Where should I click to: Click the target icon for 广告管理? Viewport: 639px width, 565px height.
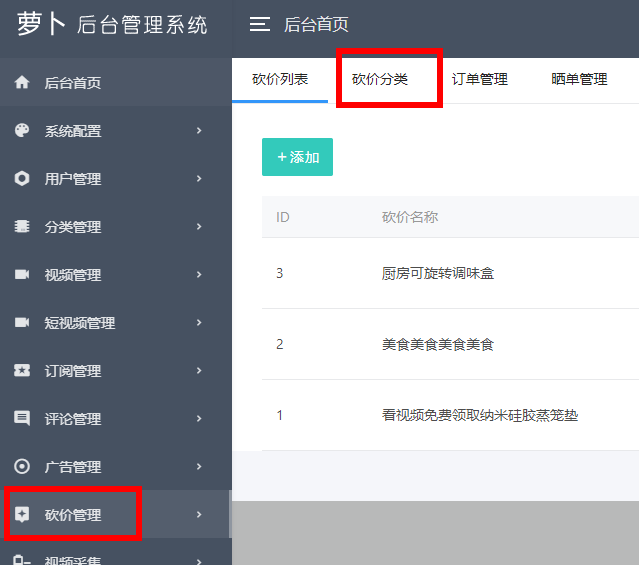(22, 466)
